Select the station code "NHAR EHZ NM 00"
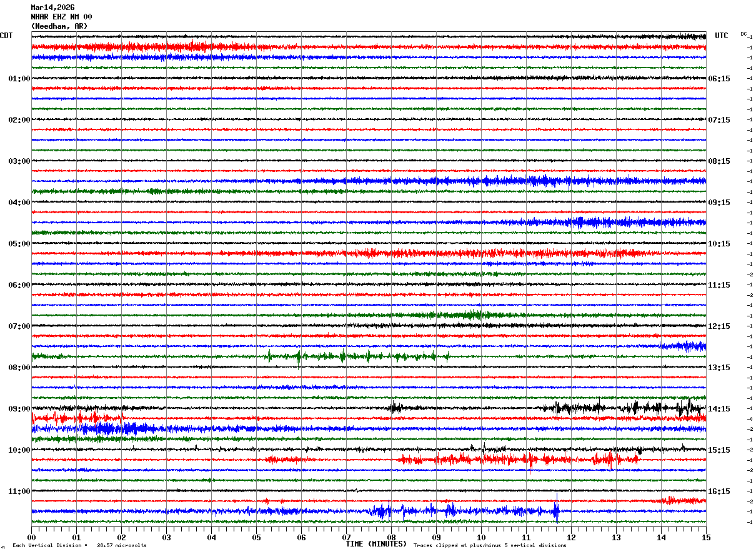 pyautogui.click(x=61, y=17)
